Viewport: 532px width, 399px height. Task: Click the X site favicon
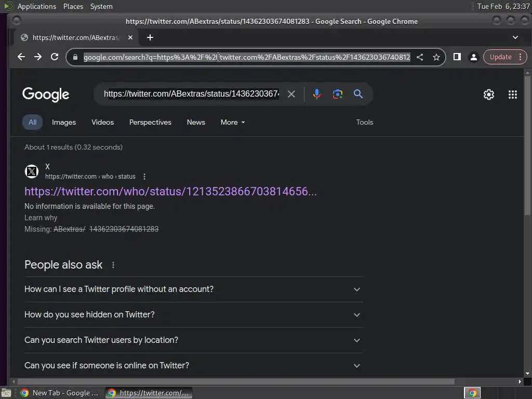[x=32, y=171]
